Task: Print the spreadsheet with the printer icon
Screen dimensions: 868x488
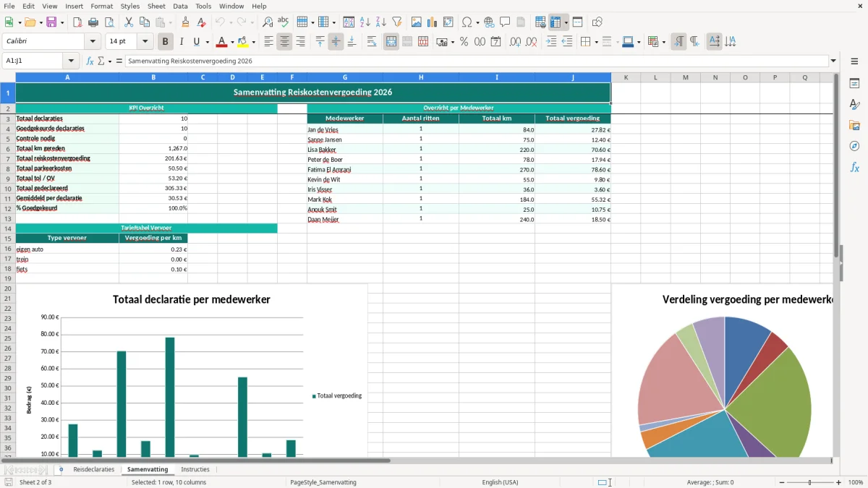Action: (93, 22)
